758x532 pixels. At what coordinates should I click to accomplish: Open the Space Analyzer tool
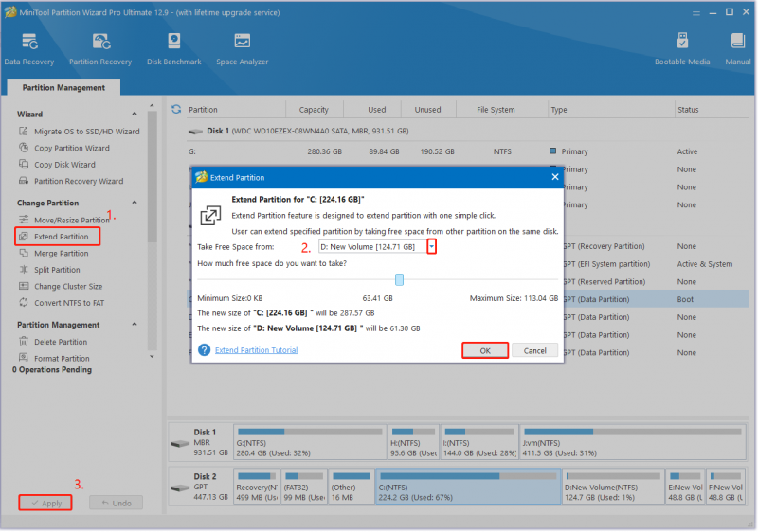242,49
